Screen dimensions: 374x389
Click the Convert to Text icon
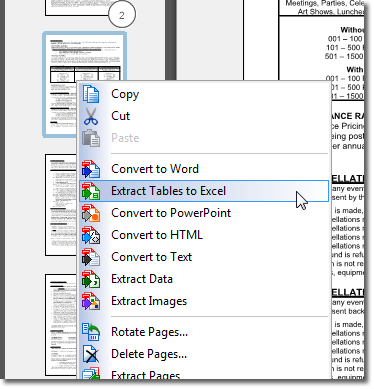click(x=91, y=257)
